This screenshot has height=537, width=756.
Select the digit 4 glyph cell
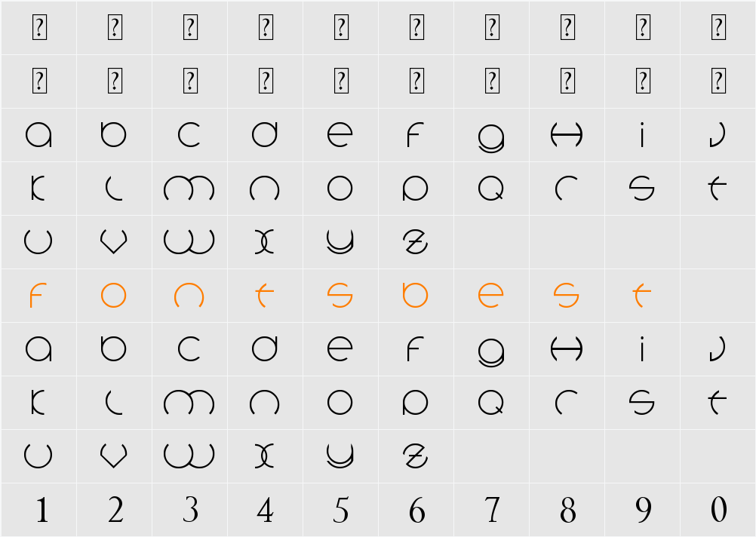point(265,511)
